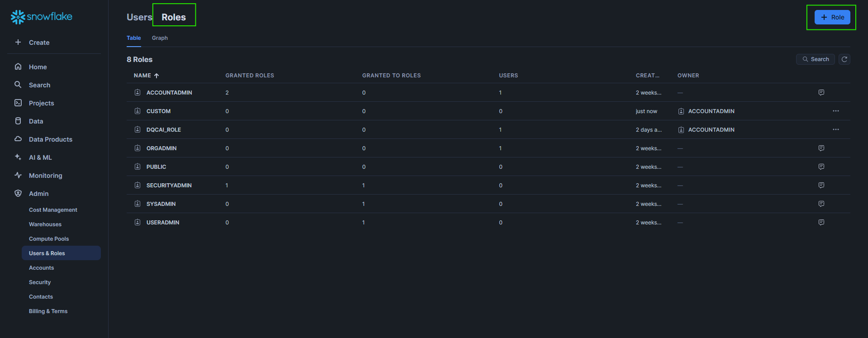Collapse the Admin section in sidebar
The height and width of the screenshot is (338, 868).
(39, 194)
